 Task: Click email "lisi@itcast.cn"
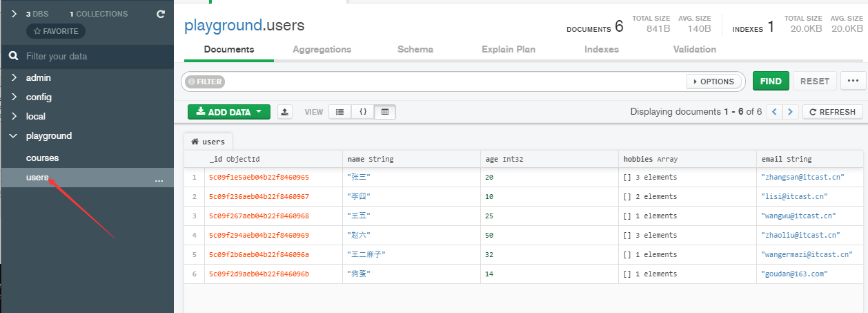coord(794,197)
